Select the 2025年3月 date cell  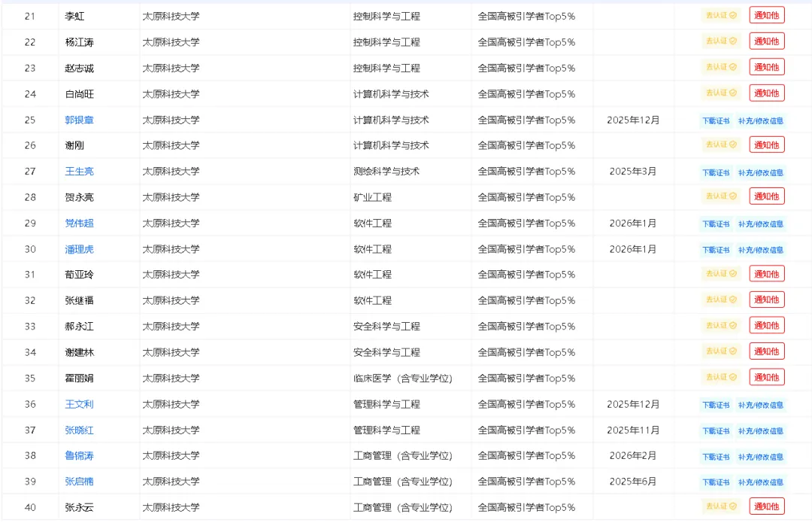tap(633, 171)
